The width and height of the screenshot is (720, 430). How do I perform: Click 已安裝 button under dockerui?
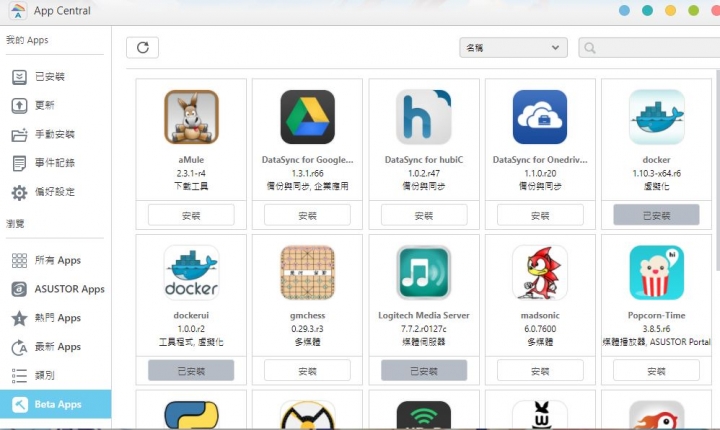coord(191,370)
